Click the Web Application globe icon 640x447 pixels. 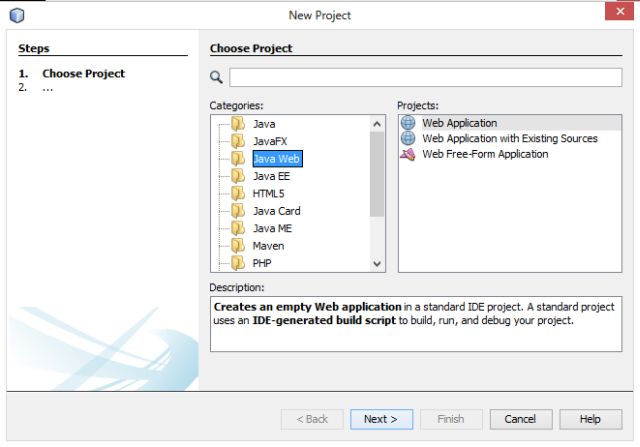click(408, 122)
